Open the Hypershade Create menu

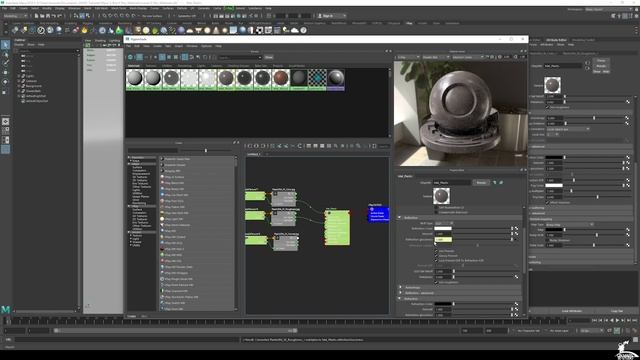(x=157, y=46)
